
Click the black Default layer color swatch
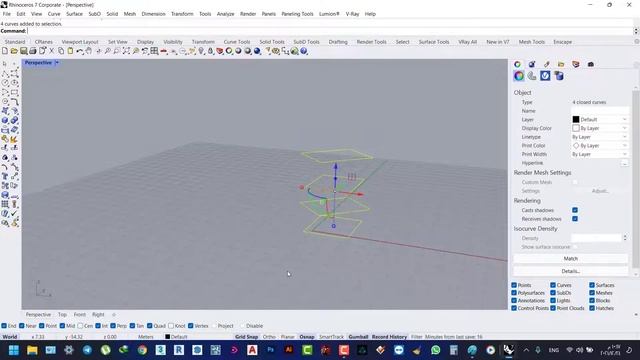[576, 120]
